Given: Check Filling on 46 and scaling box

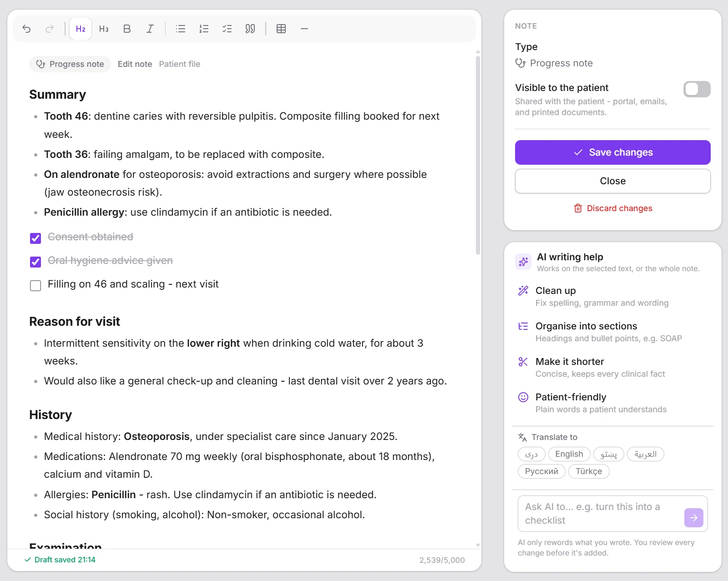Looking at the screenshot, I should 35,285.
